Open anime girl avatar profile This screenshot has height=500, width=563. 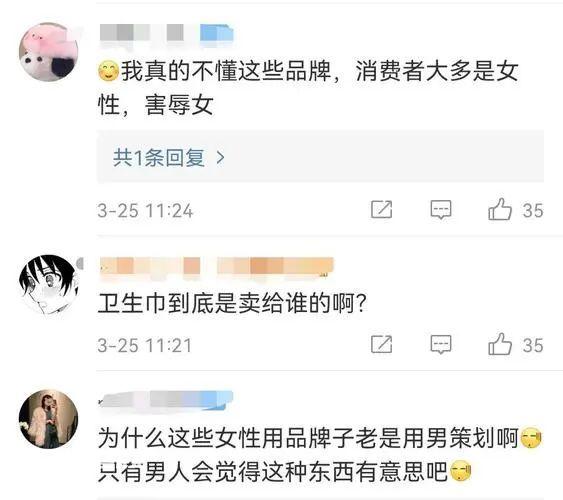(x=49, y=284)
